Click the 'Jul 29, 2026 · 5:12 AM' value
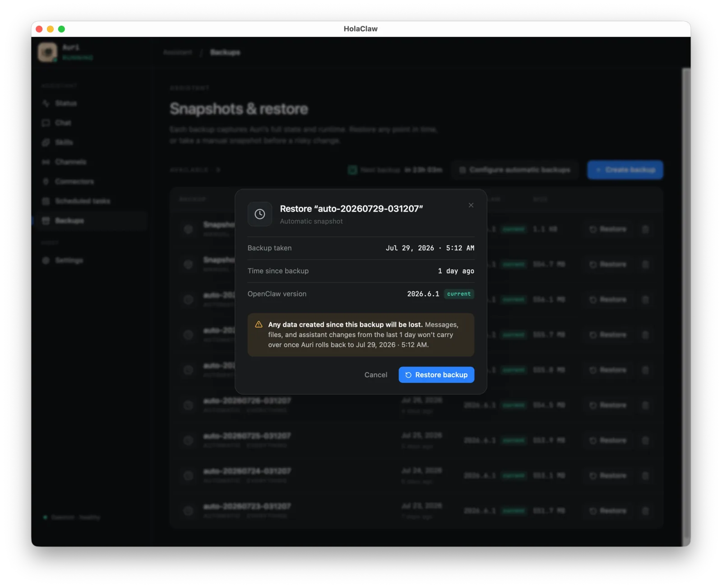The height and width of the screenshot is (588, 722). pyautogui.click(x=430, y=248)
